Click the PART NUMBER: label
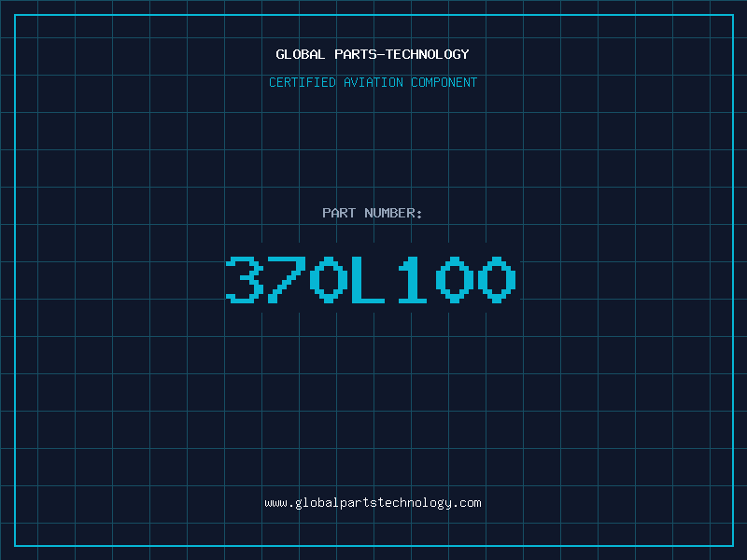747x560 pixels. (373, 213)
